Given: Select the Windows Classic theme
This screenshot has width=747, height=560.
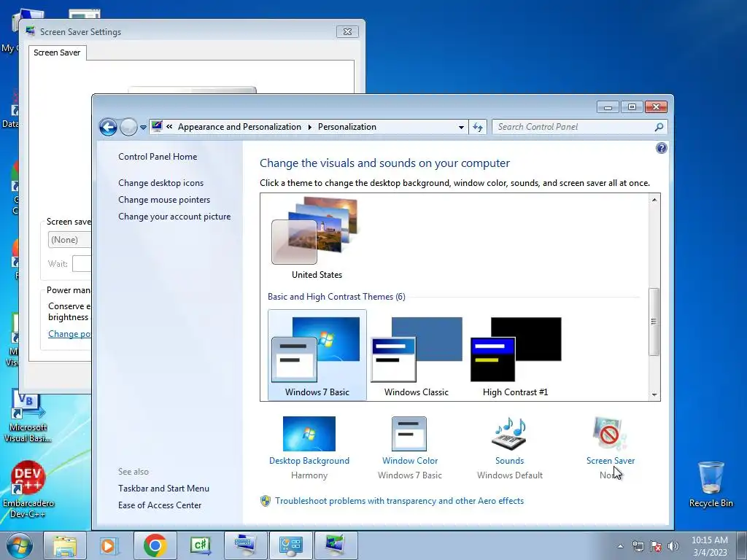Looking at the screenshot, I should [x=417, y=355].
